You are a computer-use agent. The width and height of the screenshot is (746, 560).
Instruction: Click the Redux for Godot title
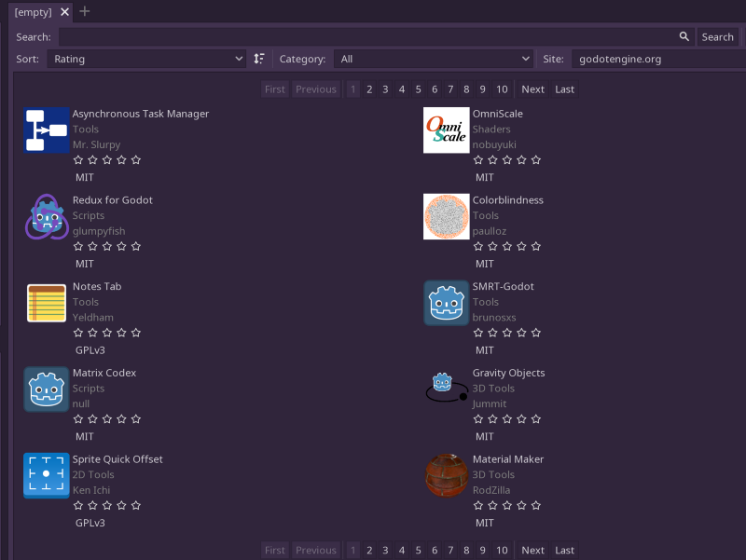(x=113, y=200)
